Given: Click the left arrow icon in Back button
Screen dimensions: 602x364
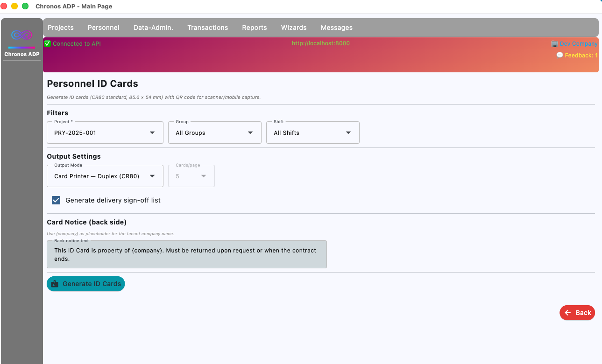Looking at the screenshot, I should 568,313.
